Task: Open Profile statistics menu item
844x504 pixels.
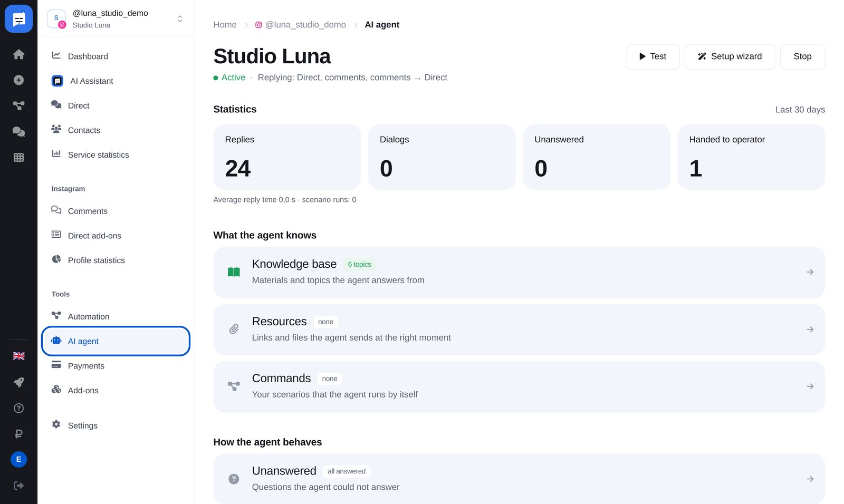Action: [116, 260]
